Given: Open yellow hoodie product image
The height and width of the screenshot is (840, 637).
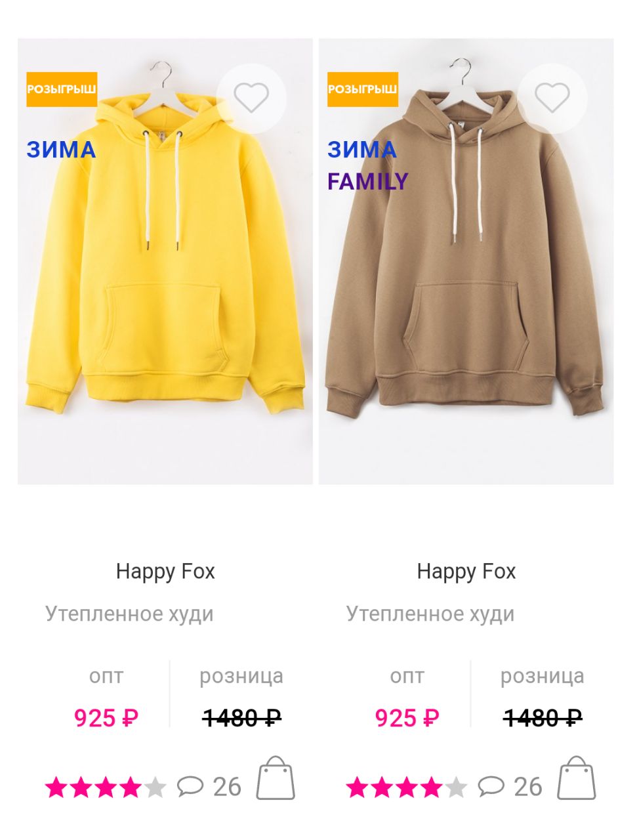Looking at the screenshot, I should [165, 261].
